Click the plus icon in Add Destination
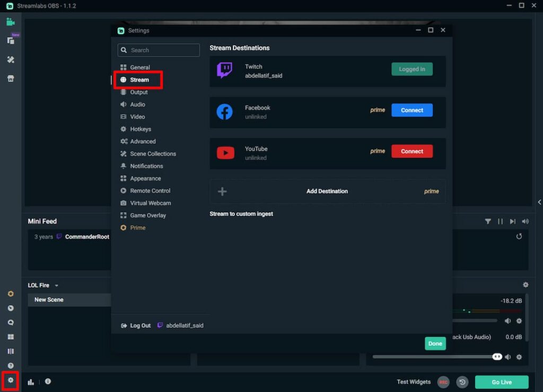 (222, 191)
